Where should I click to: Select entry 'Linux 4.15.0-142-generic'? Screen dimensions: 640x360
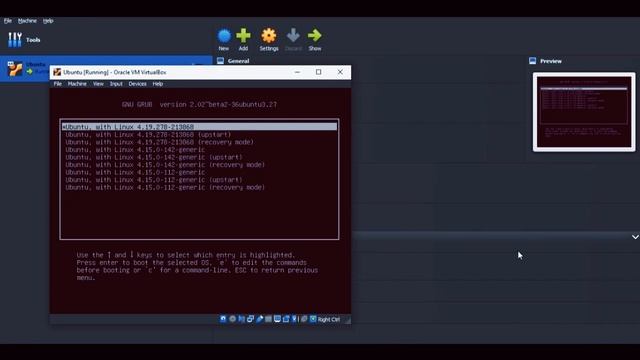pyautogui.click(x=135, y=150)
